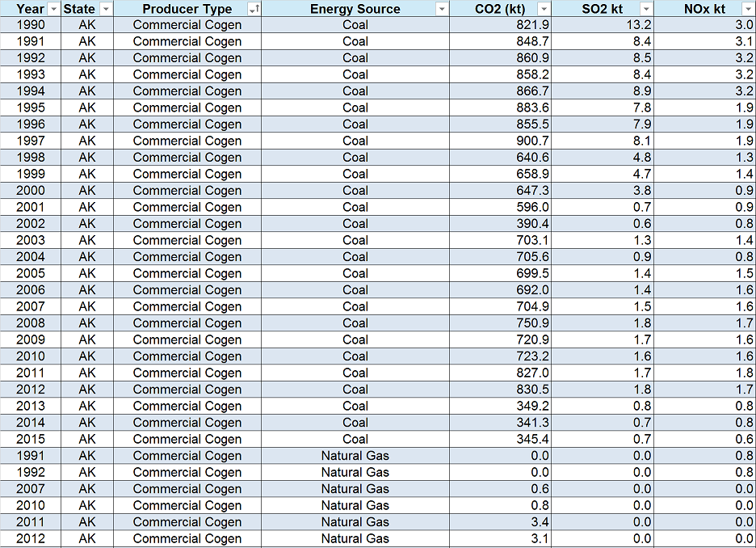
Task: Open the Producer Type sorted filter dropdown
Action: [254, 9]
